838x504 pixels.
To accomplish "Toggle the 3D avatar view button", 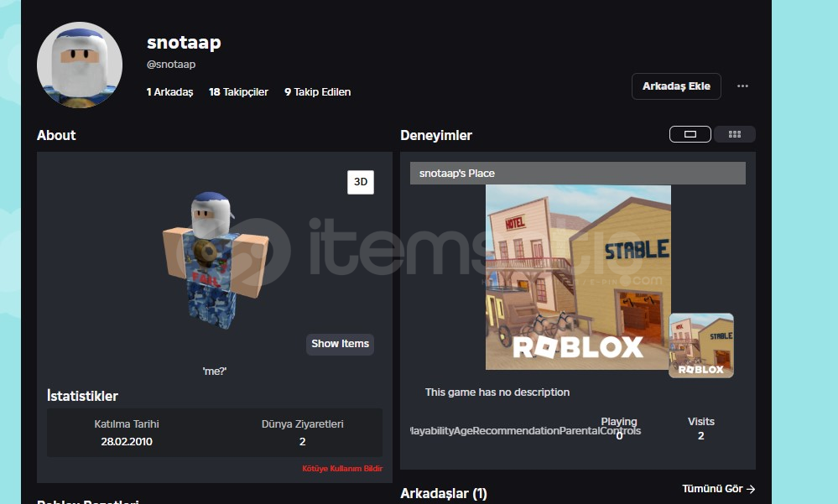I will pos(361,182).
